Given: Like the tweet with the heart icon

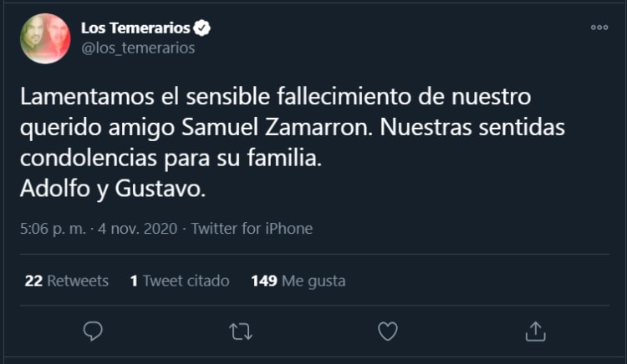Looking at the screenshot, I should pos(387,331).
